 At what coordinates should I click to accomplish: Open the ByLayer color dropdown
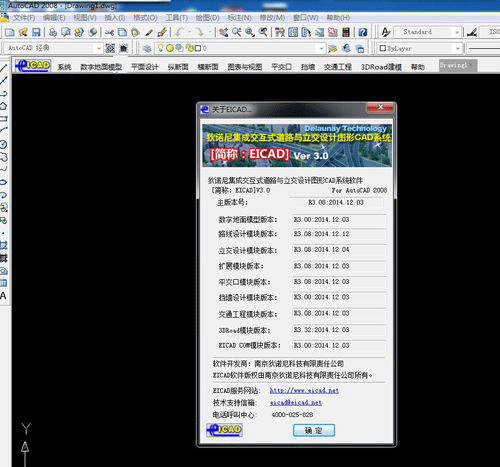(x=458, y=49)
